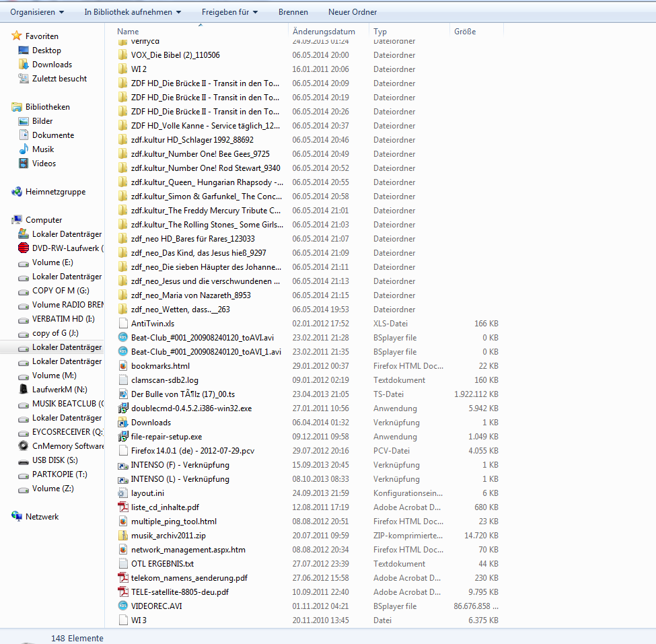
Task: Click the Zuletzt besucht icon
Action: [24, 78]
